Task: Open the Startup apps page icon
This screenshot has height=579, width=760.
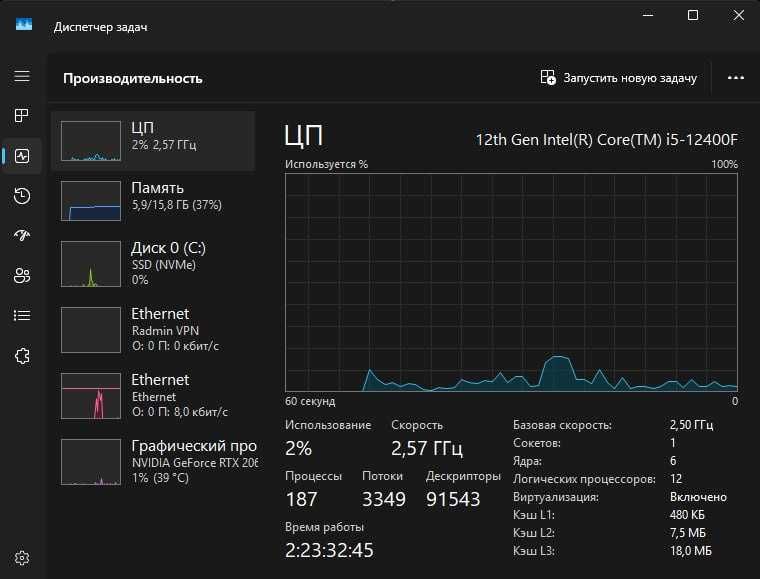Action: pyautogui.click(x=22, y=235)
